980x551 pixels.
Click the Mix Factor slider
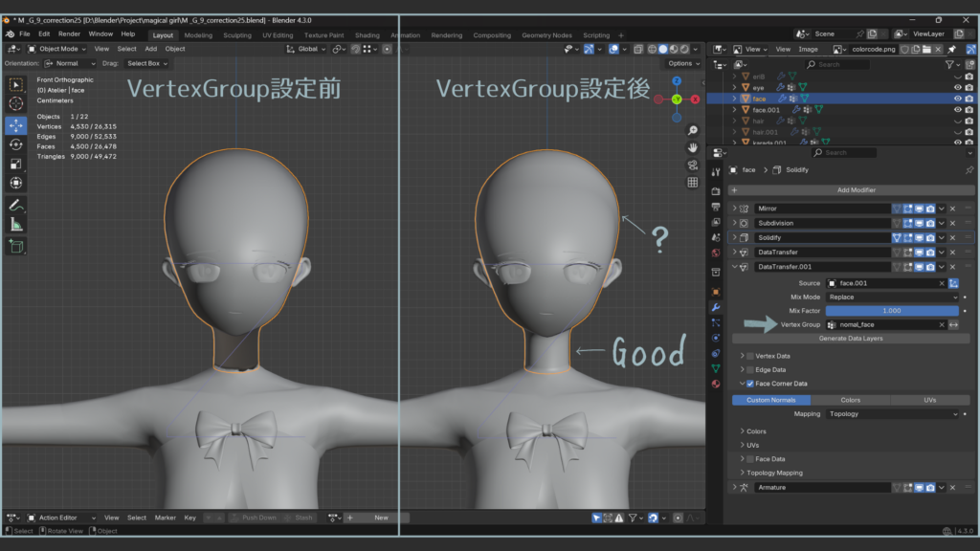click(x=891, y=311)
